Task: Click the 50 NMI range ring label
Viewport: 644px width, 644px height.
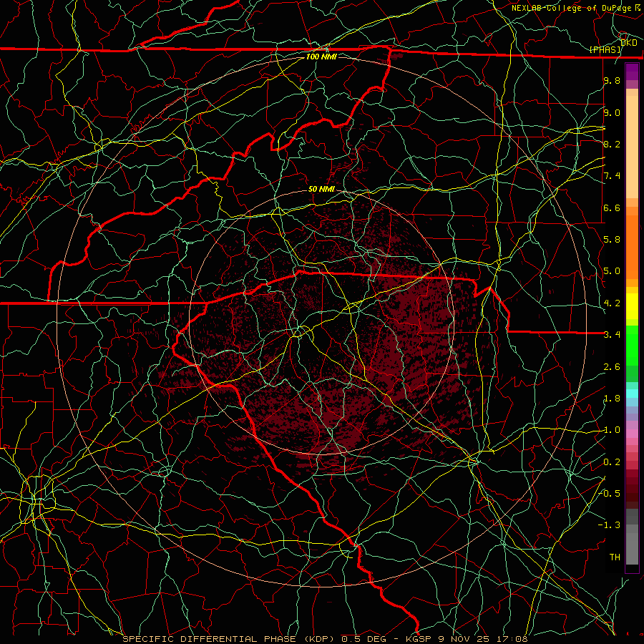Action: 321,189
